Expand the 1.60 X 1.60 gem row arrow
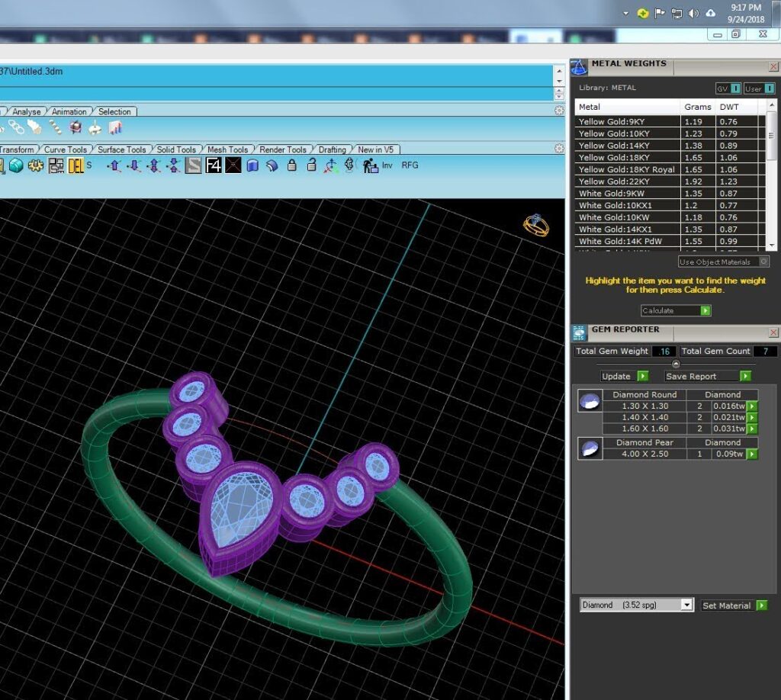 pos(752,429)
